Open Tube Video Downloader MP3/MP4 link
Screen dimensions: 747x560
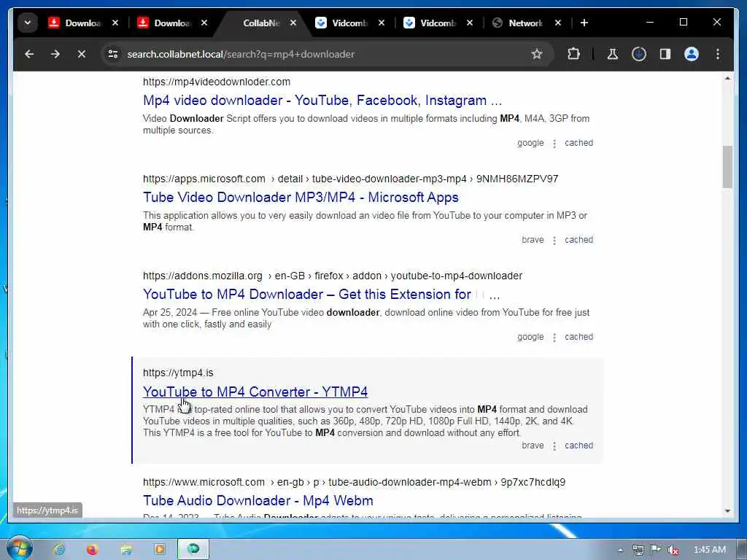tap(301, 197)
